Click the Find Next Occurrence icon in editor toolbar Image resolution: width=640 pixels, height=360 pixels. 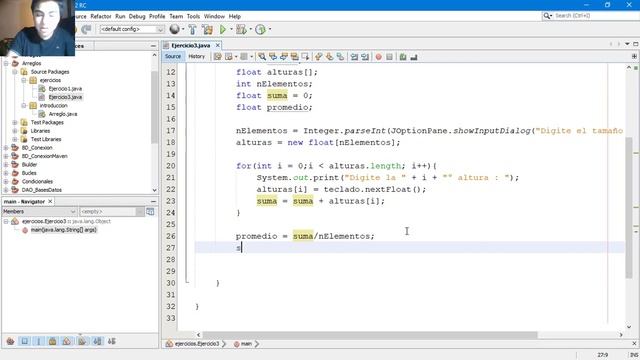[284, 57]
